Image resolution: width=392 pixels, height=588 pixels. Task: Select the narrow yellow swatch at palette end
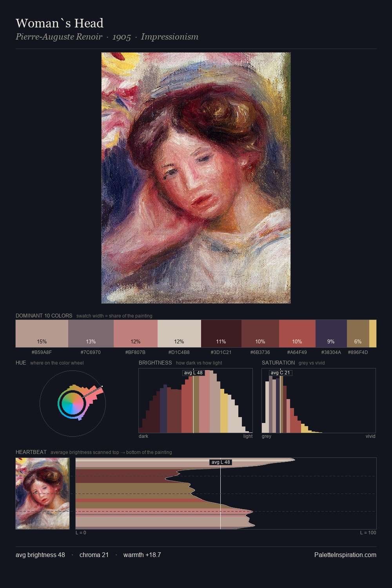click(x=373, y=334)
